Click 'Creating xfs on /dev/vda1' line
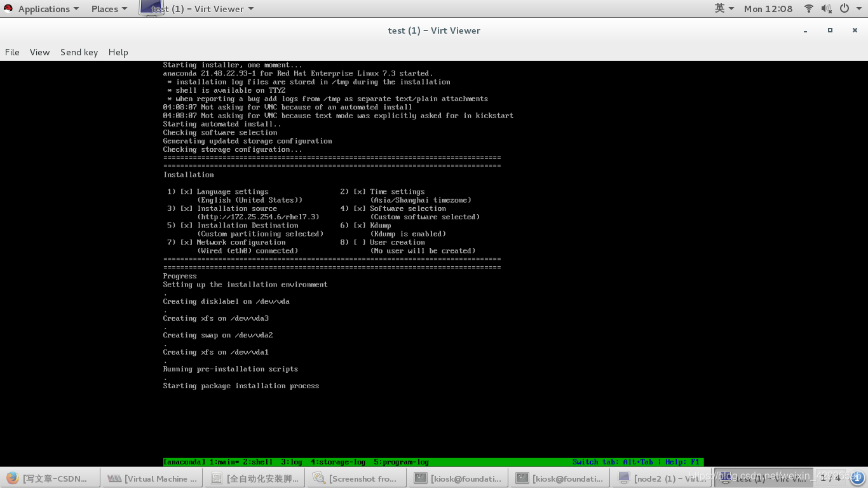Image resolution: width=868 pixels, height=488 pixels. (x=216, y=351)
